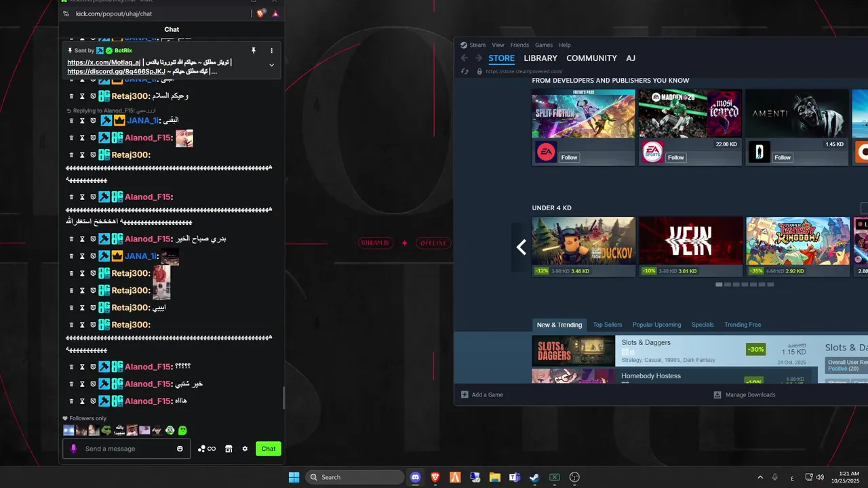Pick the green Pepe frog emote
Image resolution: width=868 pixels, height=488 pixels.
(106, 430)
